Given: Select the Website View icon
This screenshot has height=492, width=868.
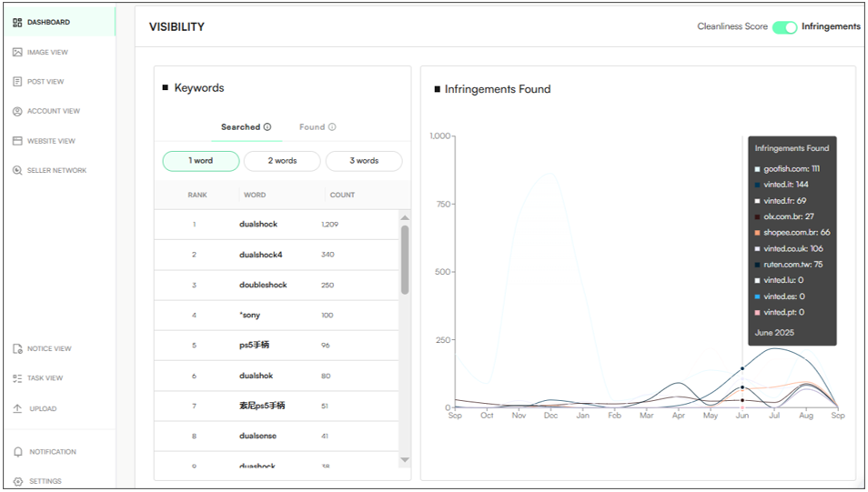Looking at the screenshot, I should [17, 141].
